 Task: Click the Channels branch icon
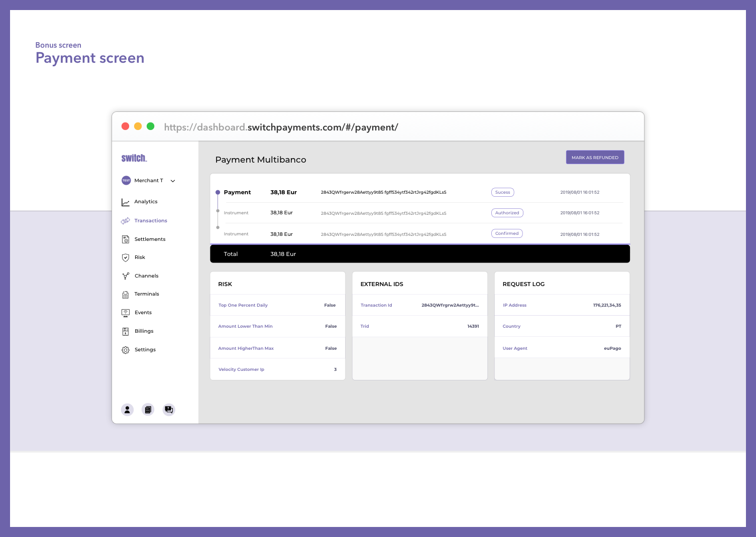pos(126,276)
